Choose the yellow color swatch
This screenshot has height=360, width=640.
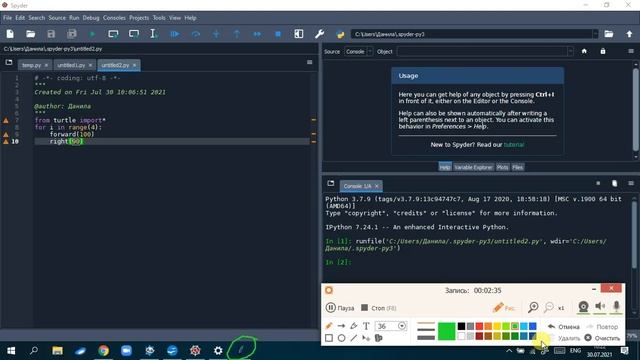click(497, 326)
